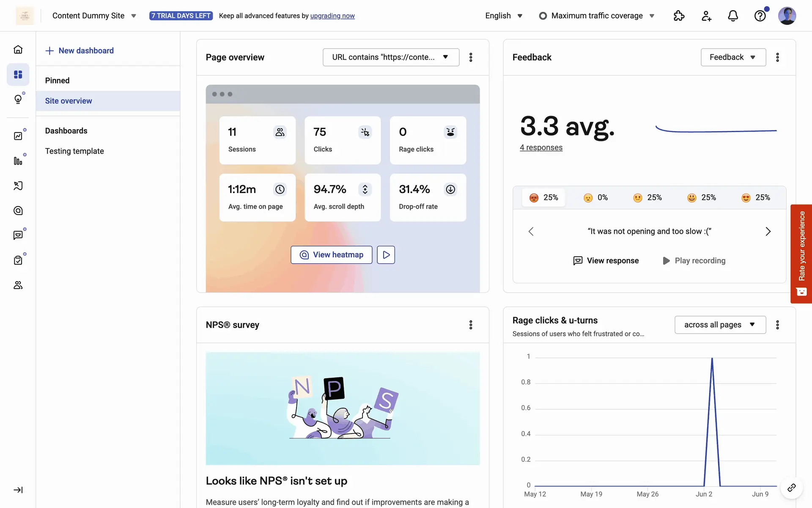Show next feedback response with right arrow
The image size is (812, 508).
coord(768,231)
